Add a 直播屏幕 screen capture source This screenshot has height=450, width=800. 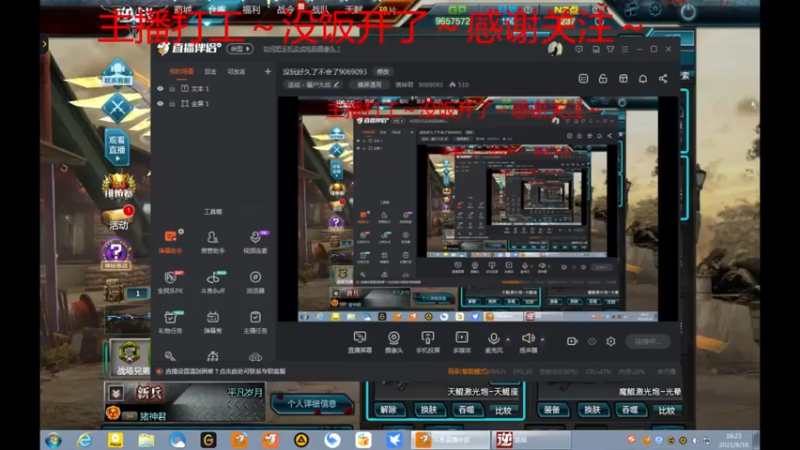point(360,342)
